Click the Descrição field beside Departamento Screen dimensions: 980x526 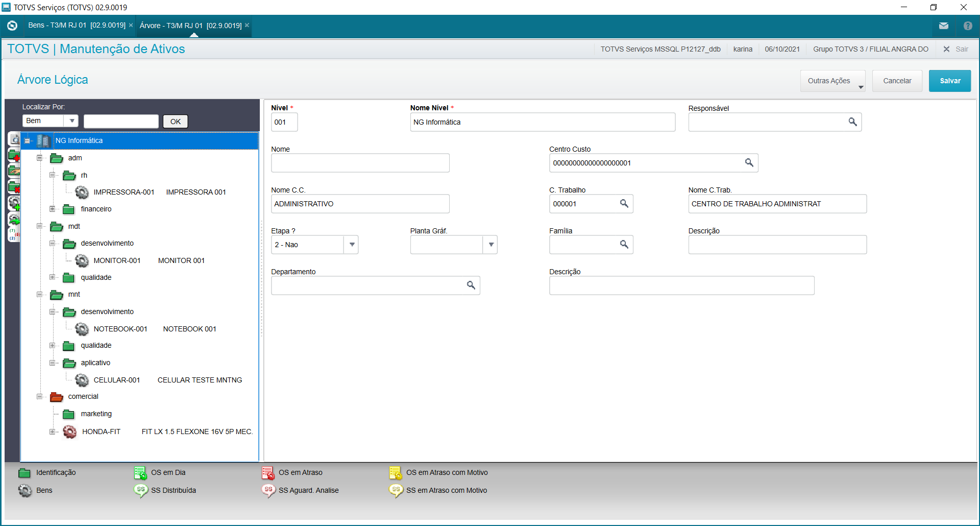682,285
